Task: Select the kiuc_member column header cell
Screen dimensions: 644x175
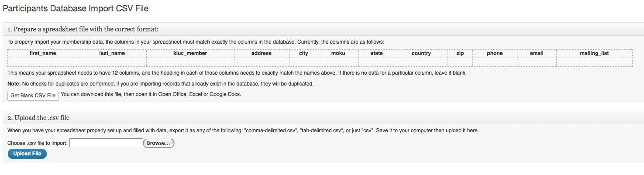Action: coord(190,53)
